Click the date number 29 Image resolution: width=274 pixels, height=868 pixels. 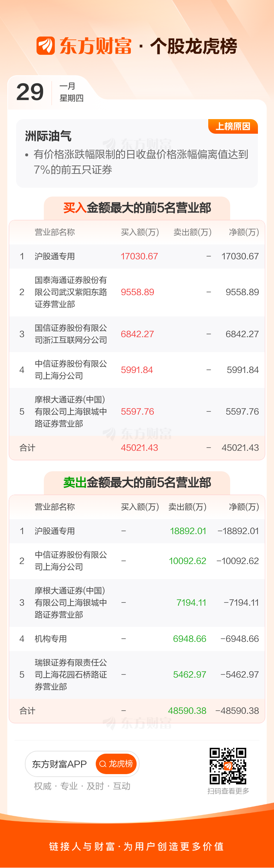tap(30, 92)
